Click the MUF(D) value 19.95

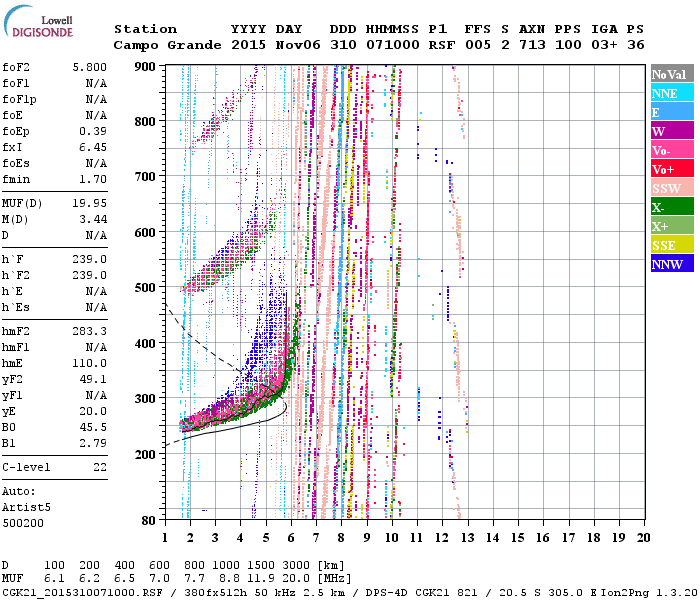coord(90,204)
